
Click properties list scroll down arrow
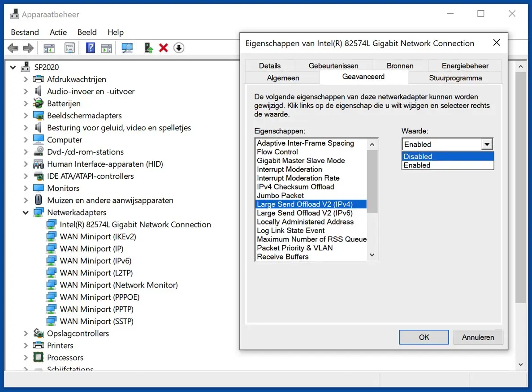click(372, 255)
